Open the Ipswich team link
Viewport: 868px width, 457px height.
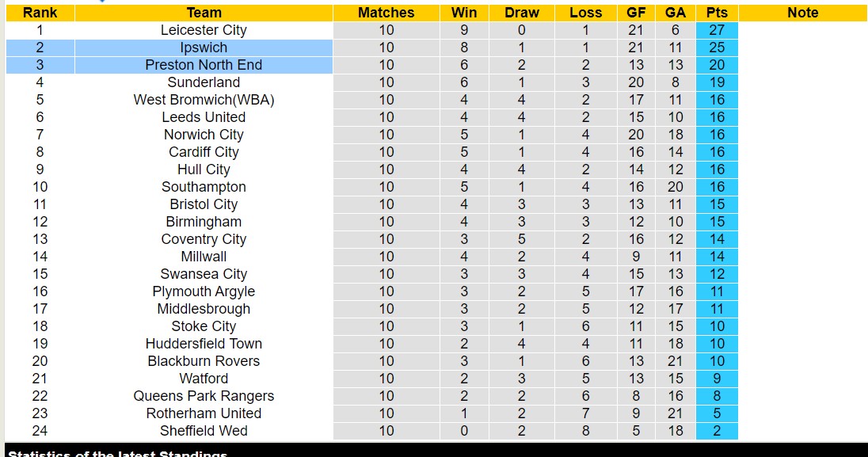pyautogui.click(x=204, y=48)
